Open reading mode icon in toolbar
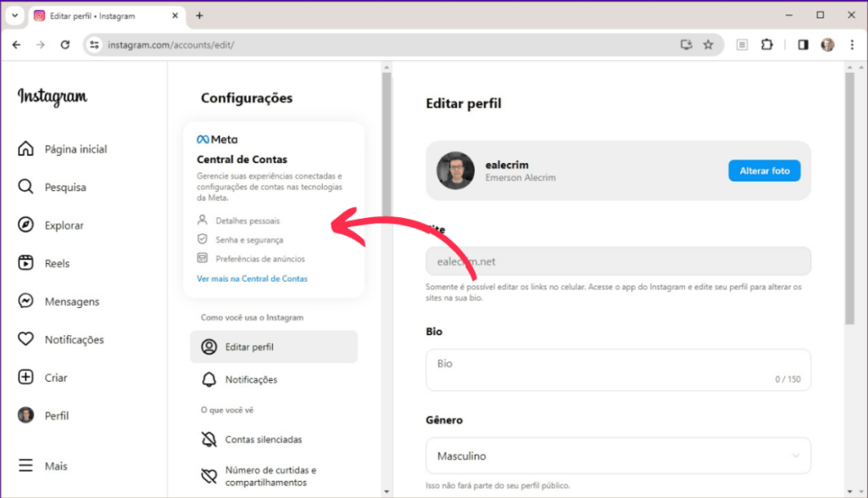The height and width of the screenshot is (498, 868). coord(743,45)
